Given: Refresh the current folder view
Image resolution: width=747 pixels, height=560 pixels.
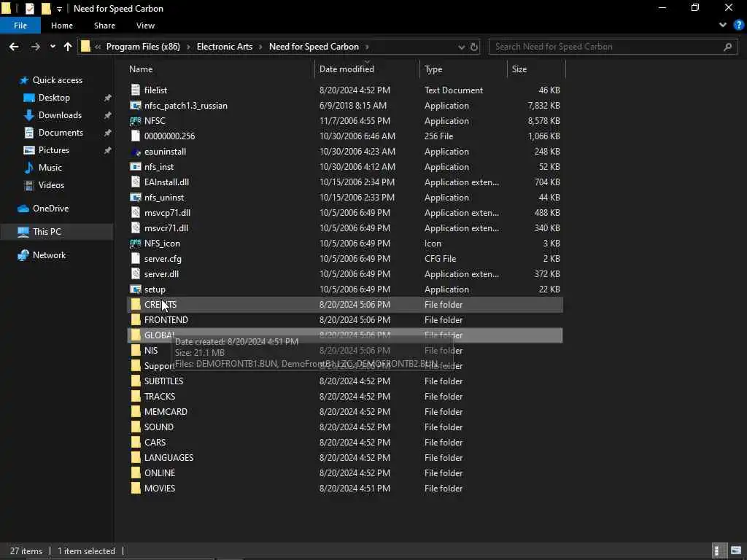Looking at the screenshot, I should pos(474,47).
